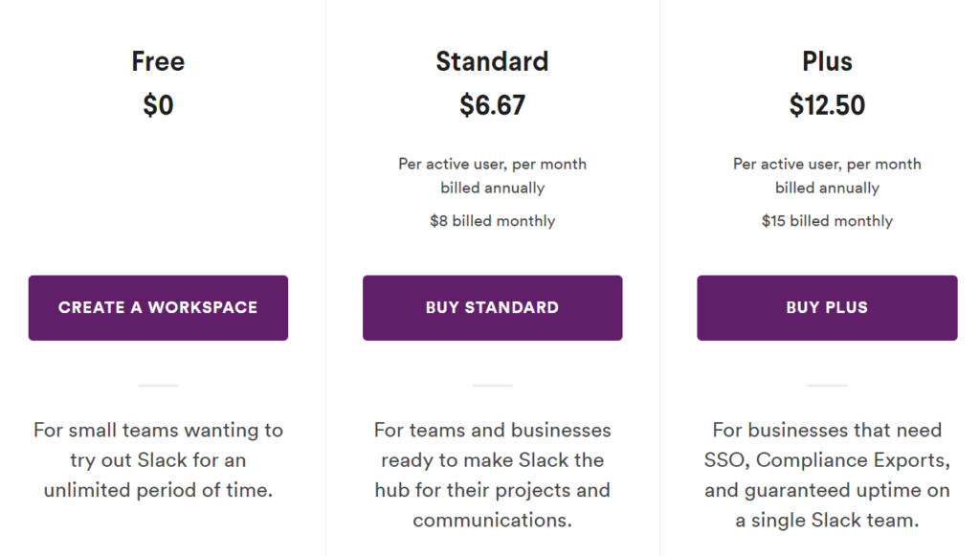980x556 pixels.
Task: Select the Standard plan heading
Action: 493,61
